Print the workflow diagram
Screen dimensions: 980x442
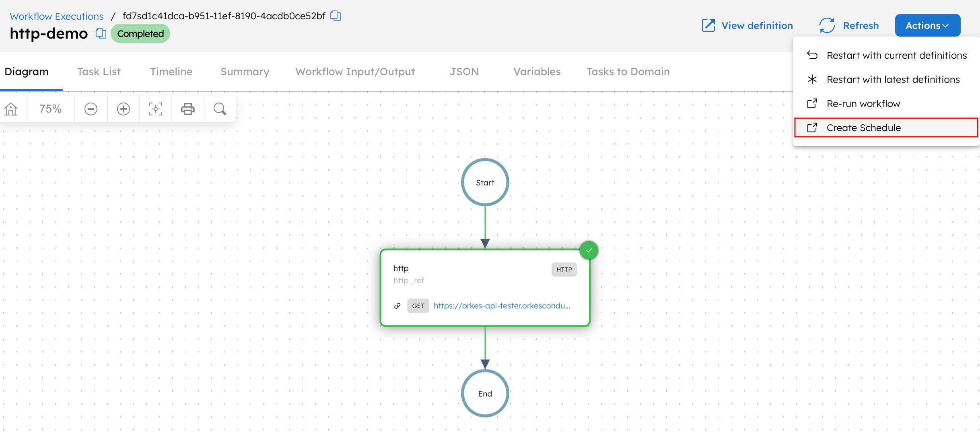click(188, 109)
